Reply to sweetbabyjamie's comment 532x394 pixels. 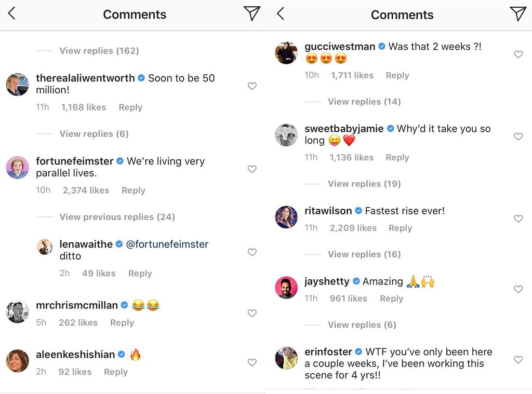[x=397, y=158]
